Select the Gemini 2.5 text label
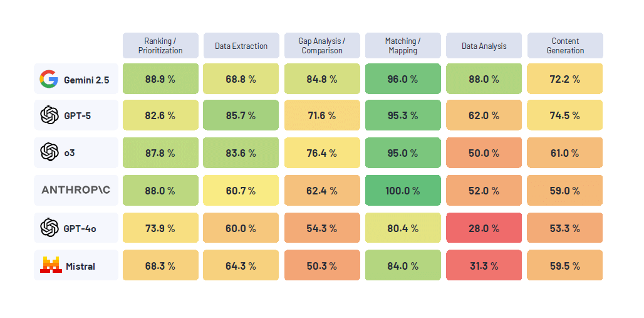This screenshot has width=644, height=318. click(87, 80)
